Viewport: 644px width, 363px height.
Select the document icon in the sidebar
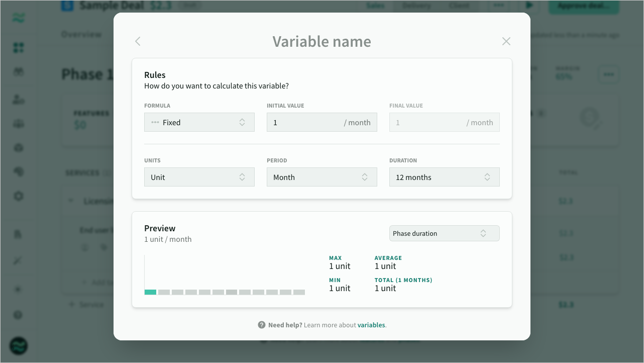click(18, 234)
